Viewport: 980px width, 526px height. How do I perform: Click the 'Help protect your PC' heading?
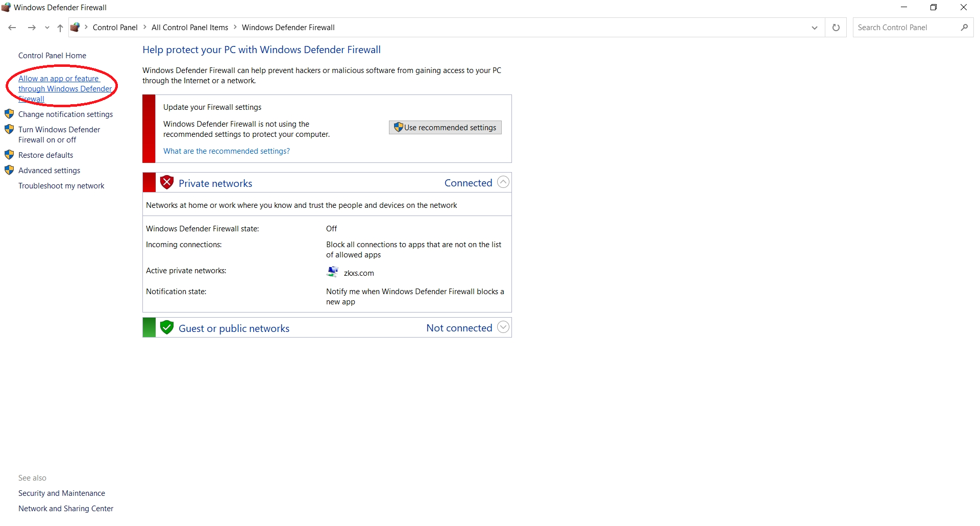coord(261,50)
